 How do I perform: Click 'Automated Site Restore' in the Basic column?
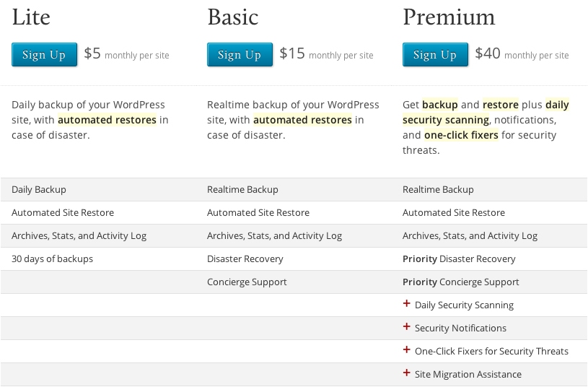[x=258, y=213]
